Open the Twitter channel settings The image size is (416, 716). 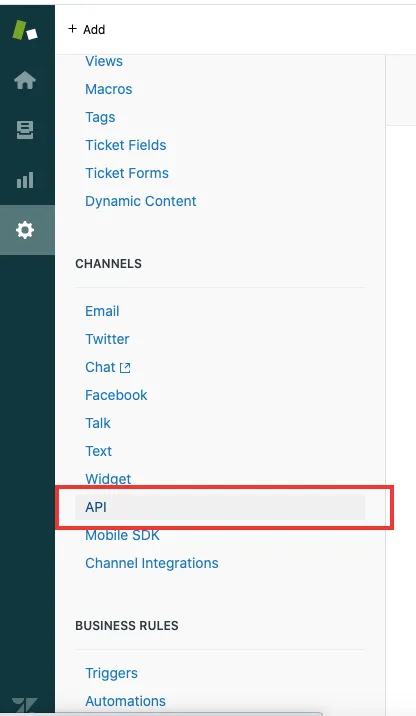[x=107, y=339]
